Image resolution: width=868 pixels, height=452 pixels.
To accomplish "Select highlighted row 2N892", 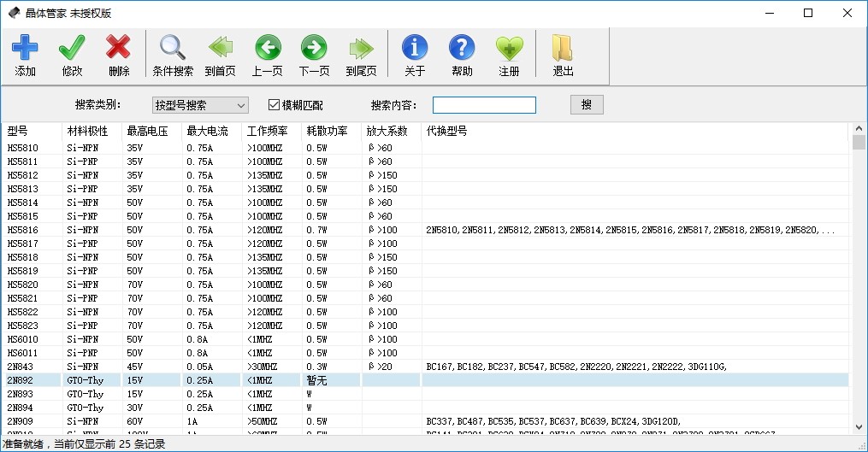I will click(425, 380).
